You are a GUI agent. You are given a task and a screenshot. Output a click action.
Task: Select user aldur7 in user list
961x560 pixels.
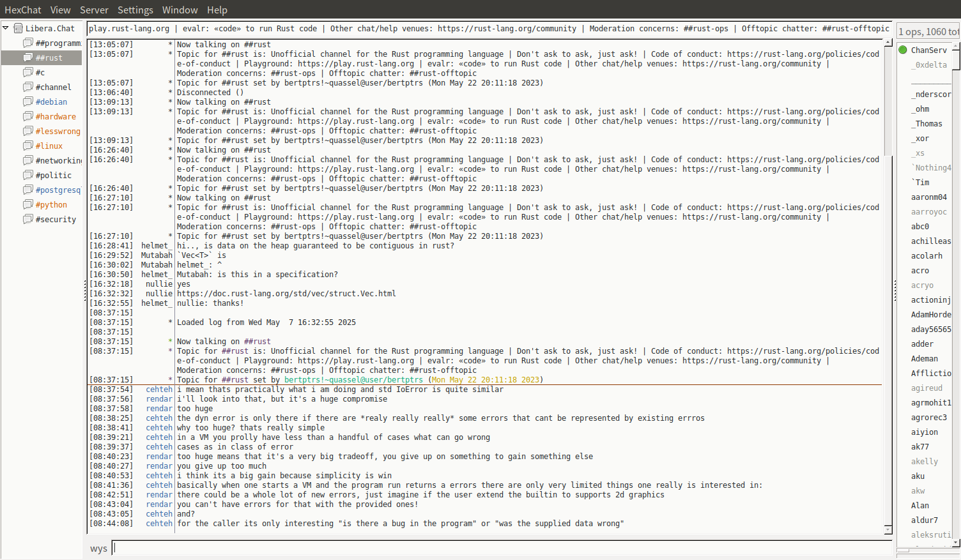tap(925, 520)
